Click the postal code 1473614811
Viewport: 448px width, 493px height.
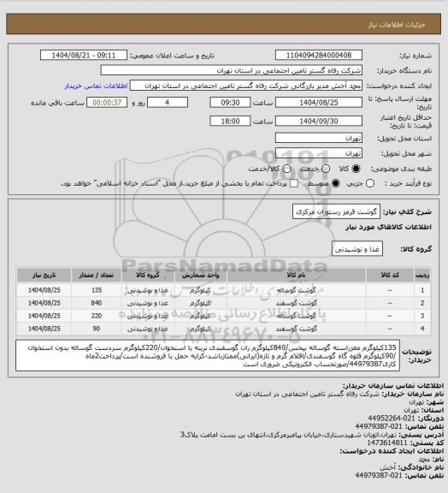click(x=387, y=443)
